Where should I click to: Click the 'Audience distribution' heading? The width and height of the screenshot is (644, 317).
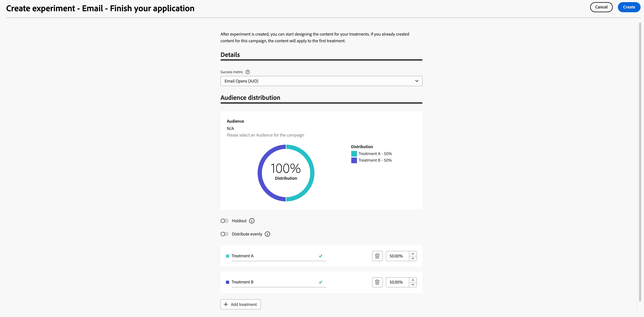250,98
